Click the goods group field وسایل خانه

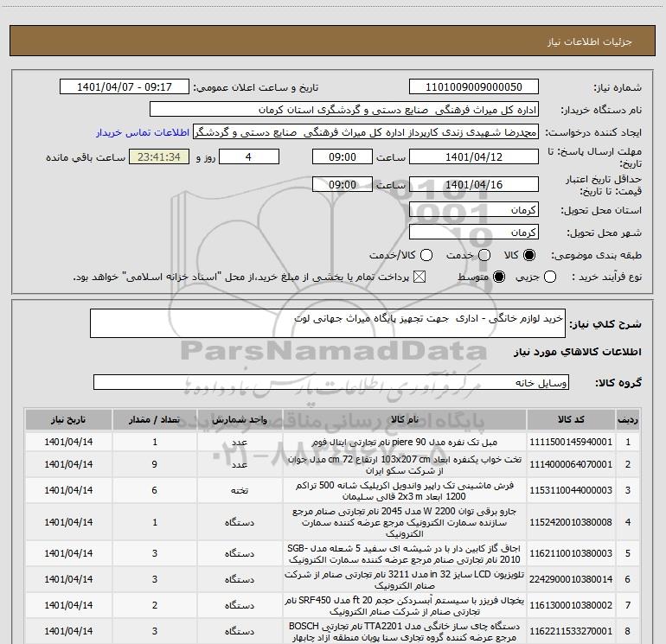331,382
